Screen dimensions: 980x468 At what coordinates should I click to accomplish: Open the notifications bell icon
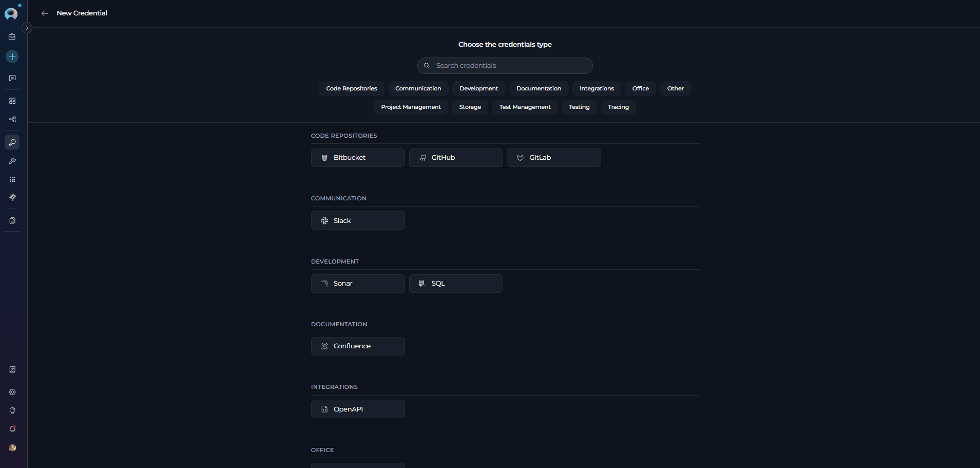pos(12,429)
